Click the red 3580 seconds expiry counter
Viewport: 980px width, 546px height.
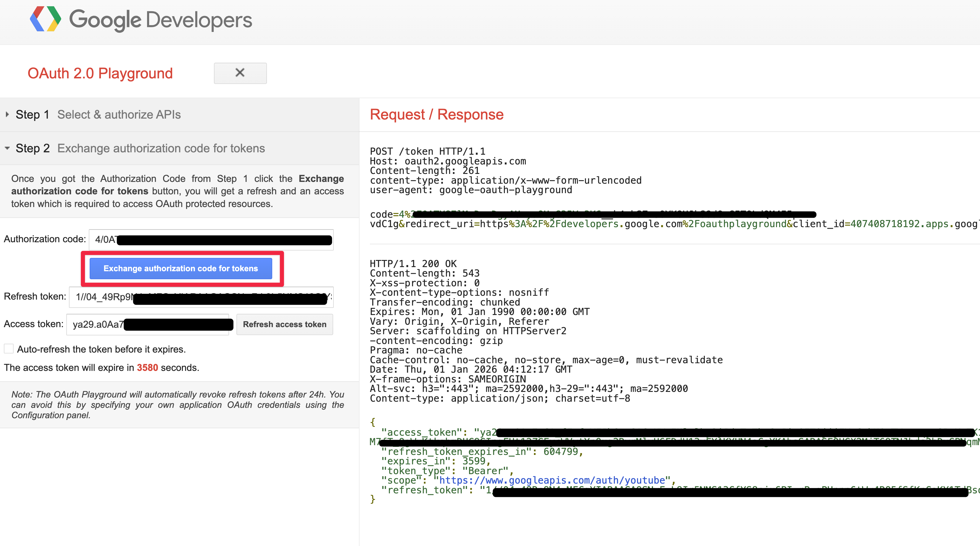(x=147, y=368)
